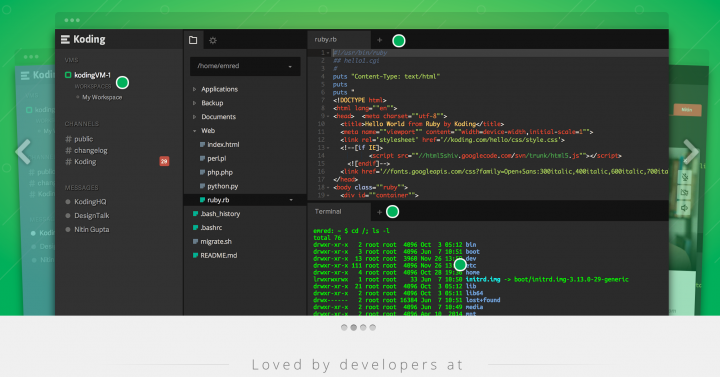Open php.php in the file tree

pos(220,172)
